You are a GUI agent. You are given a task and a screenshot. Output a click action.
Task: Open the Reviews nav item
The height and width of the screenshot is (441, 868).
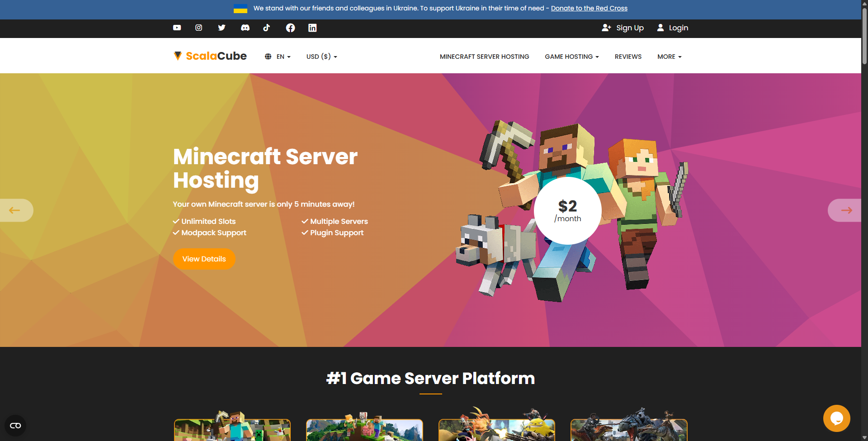(x=628, y=57)
